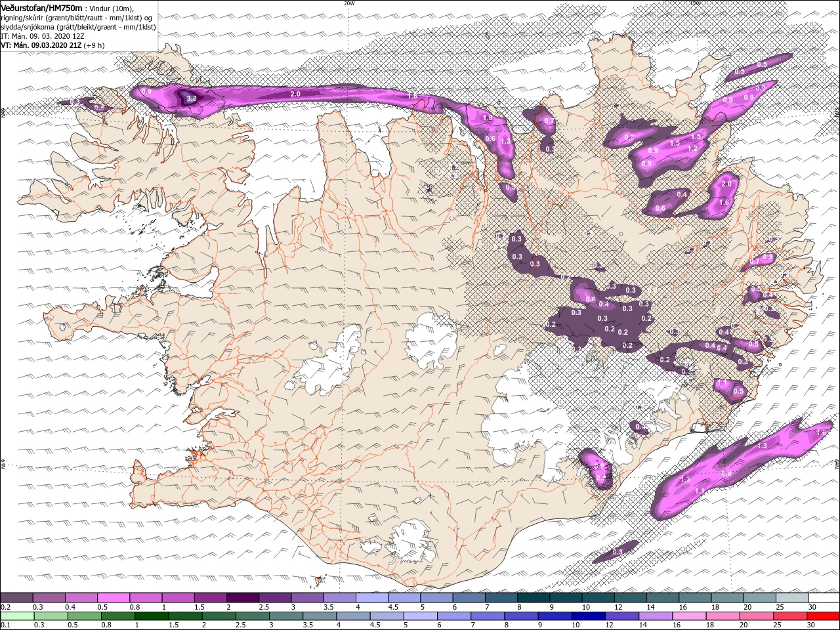
Task: Click the 15W longitude label
Action: (x=695, y=3)
